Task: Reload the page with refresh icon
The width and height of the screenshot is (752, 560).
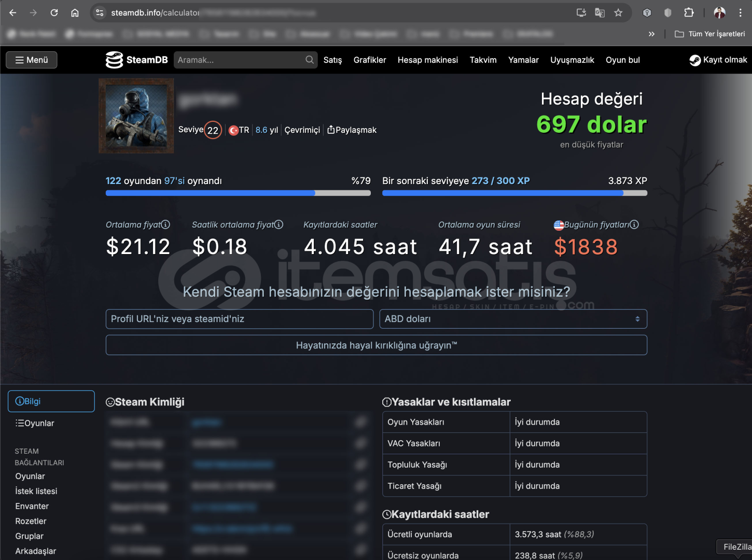Action: click(x=54, y=12)
